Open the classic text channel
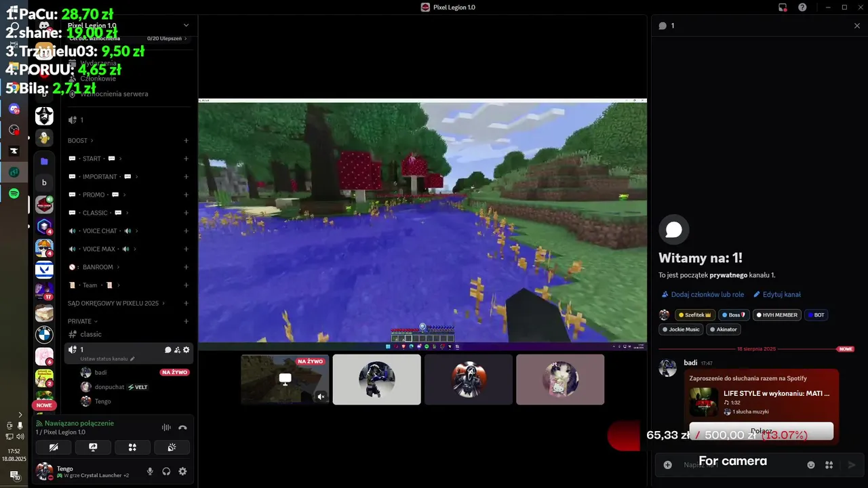Screen dimensions: 868x488 128,334
